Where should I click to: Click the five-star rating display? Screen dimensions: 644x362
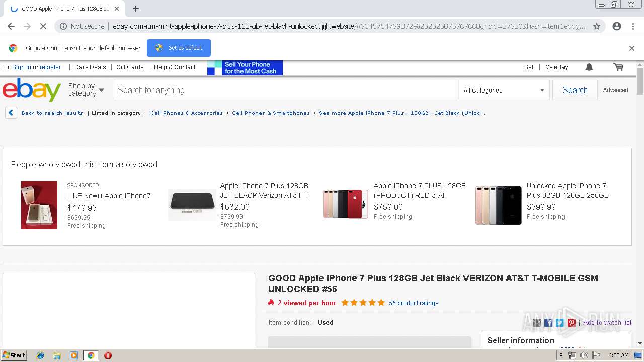click(x=363, y=303)
